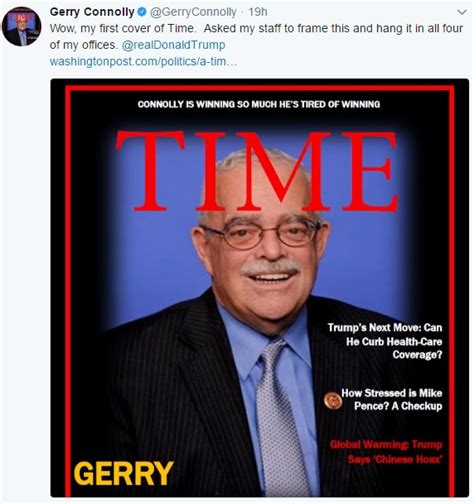Click the gray patterned tie
Screen dimensions: 474x504
pyautogui.click(x=282, y=417)
